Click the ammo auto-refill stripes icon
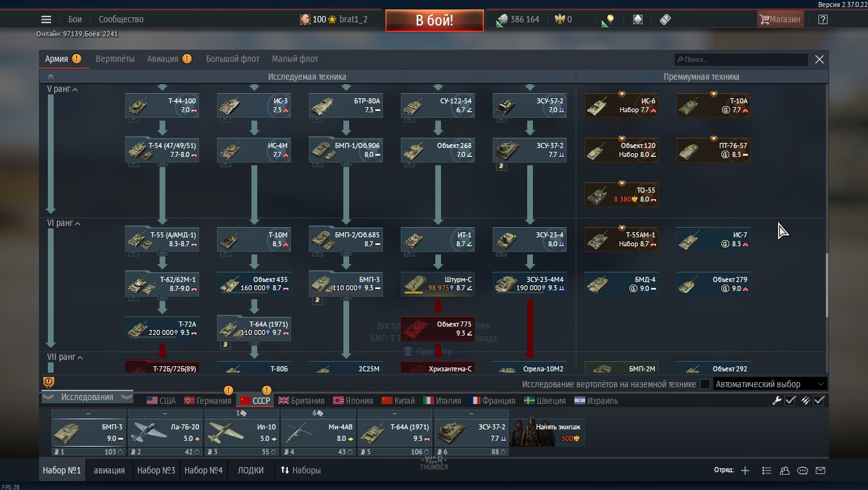Viewport: 868px width, 490px height. coord(805,401)
